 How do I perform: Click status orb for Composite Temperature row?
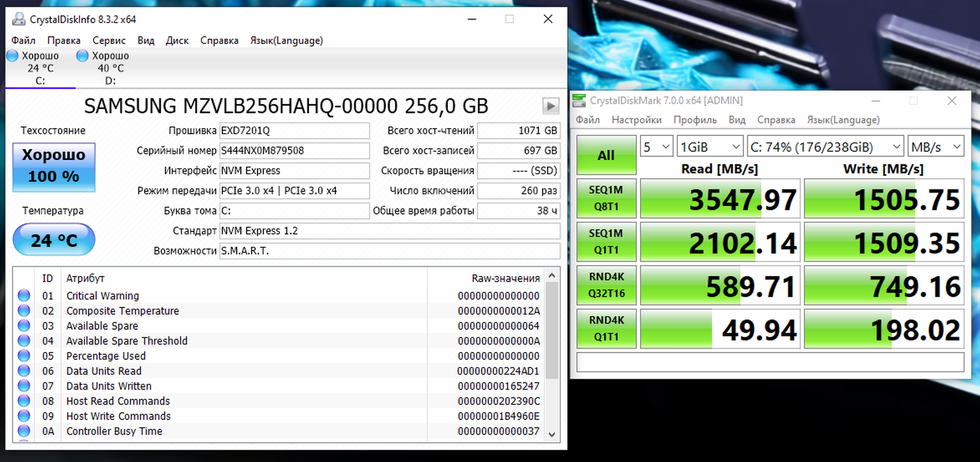click(x=23, y=311)
